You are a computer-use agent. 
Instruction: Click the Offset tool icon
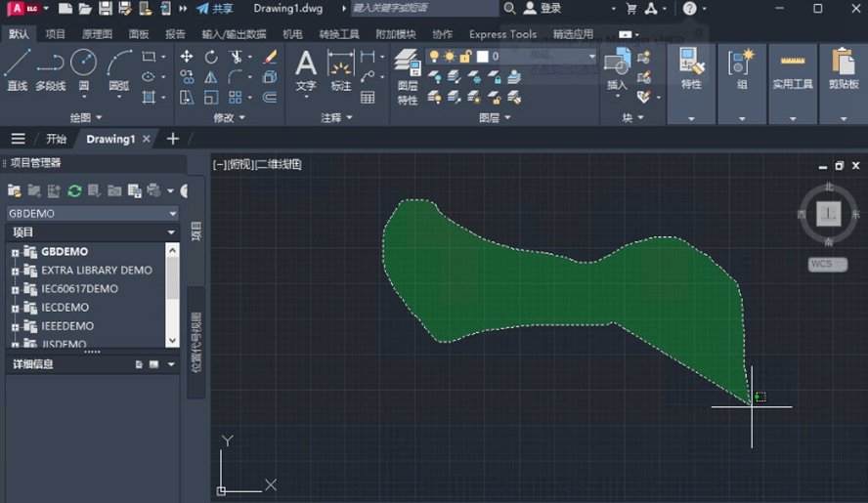[x=270, y=98]
